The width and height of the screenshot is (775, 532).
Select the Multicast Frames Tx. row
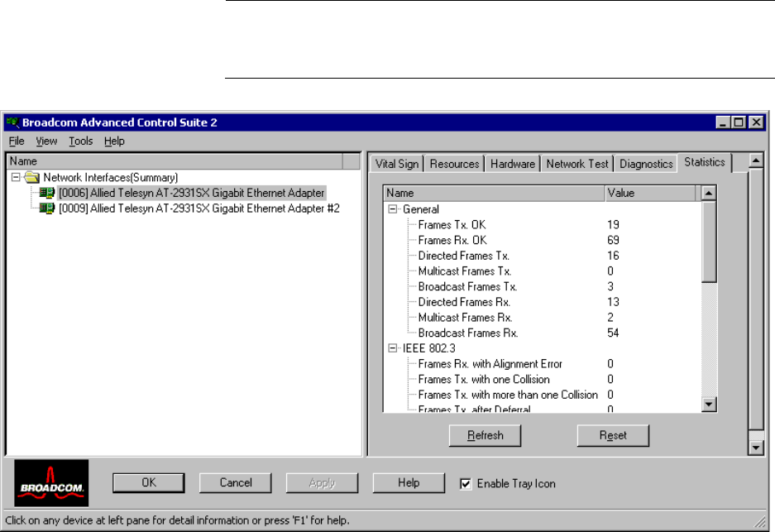click(465, 271)
